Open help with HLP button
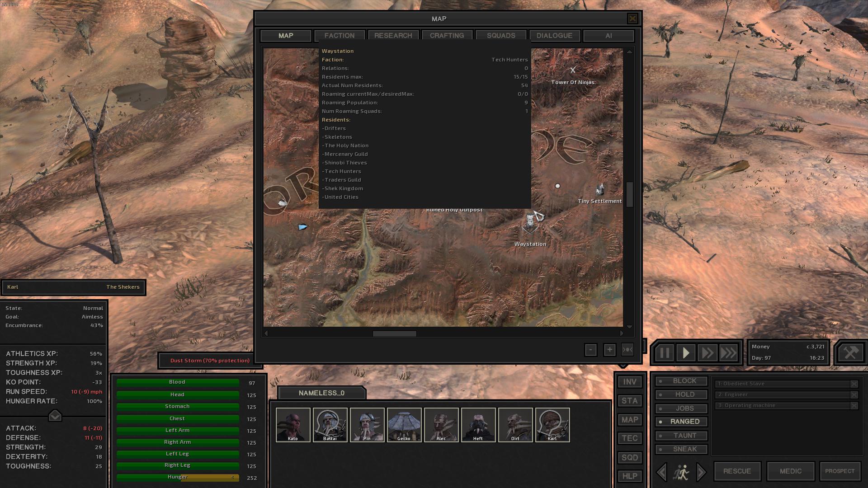The width and height of the screenshot is (868, 488). tap(630, 476)
